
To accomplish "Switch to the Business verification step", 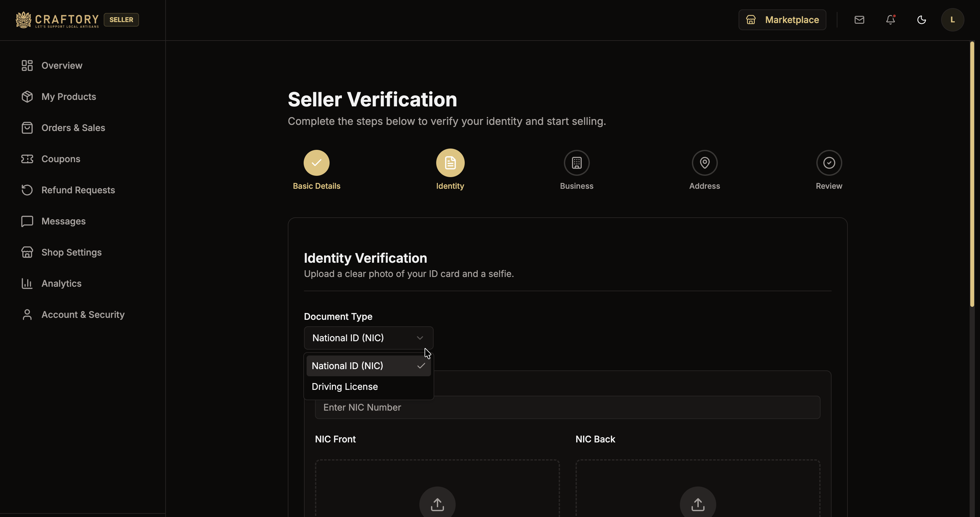I will 576,162.
